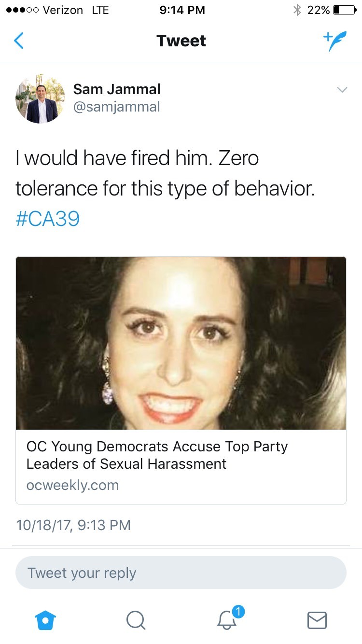The height and width of the screenshot is (644, 362).
Task: Open the @samjammal handle
Action: [116, 107]
